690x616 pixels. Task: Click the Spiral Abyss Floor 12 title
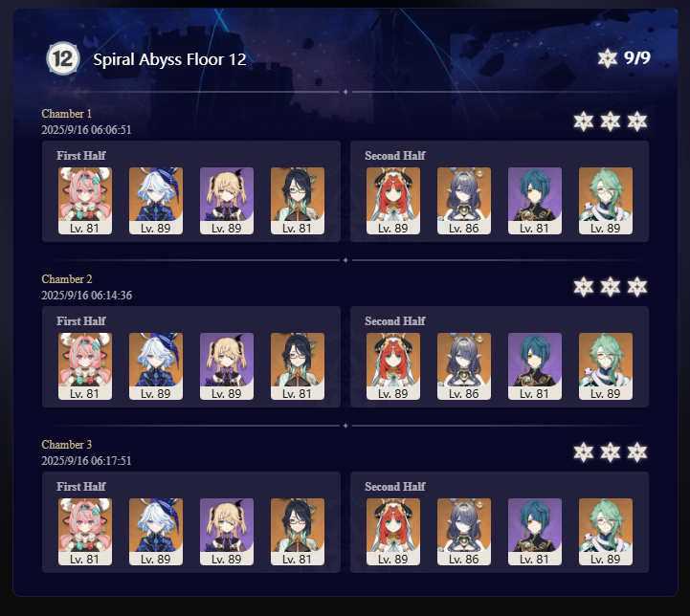click(x=169, y=59)
